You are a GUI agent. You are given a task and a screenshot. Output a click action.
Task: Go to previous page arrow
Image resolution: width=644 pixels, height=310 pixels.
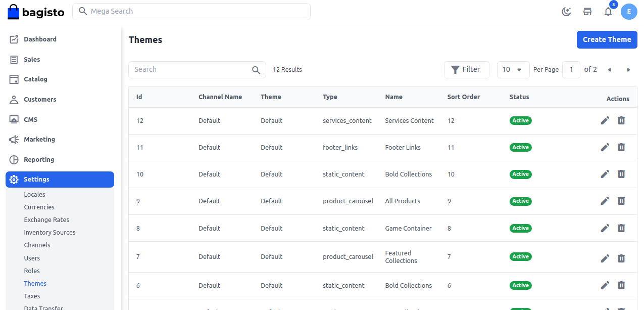pyautogui.click(x=610, y=70)
